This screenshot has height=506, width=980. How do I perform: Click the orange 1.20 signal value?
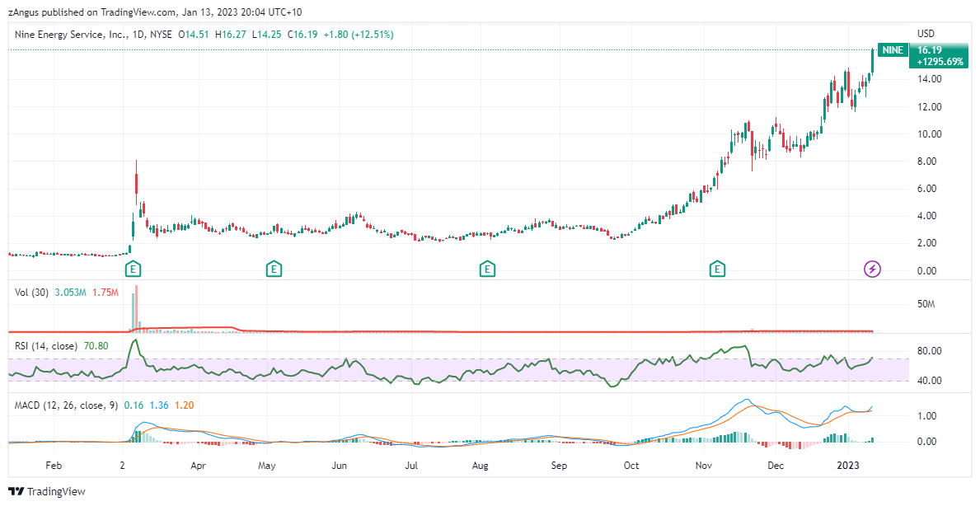[x=184, y=405]
